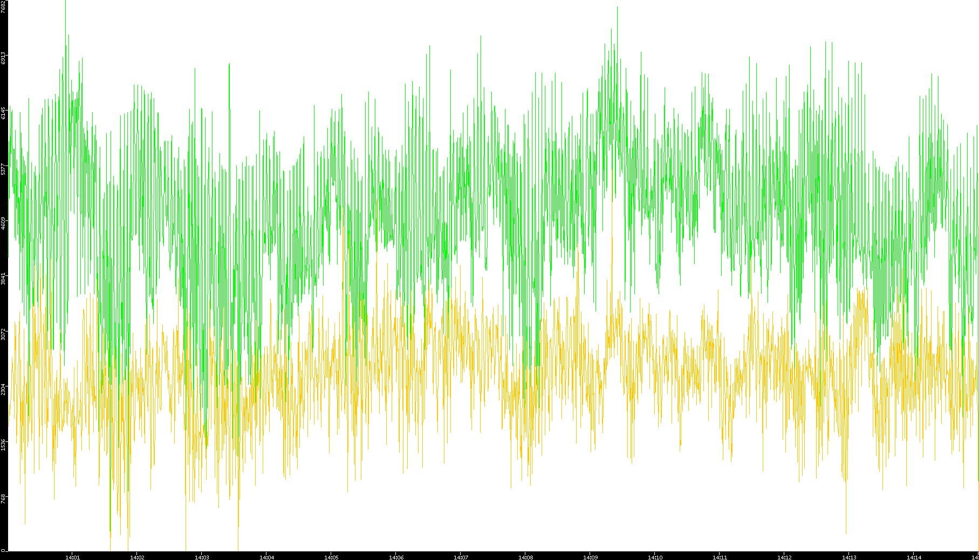Click the 6913 label on the vertical axis
Image resolution: width=979 pixels, height=560 pixels.
[x=3, y=58]
